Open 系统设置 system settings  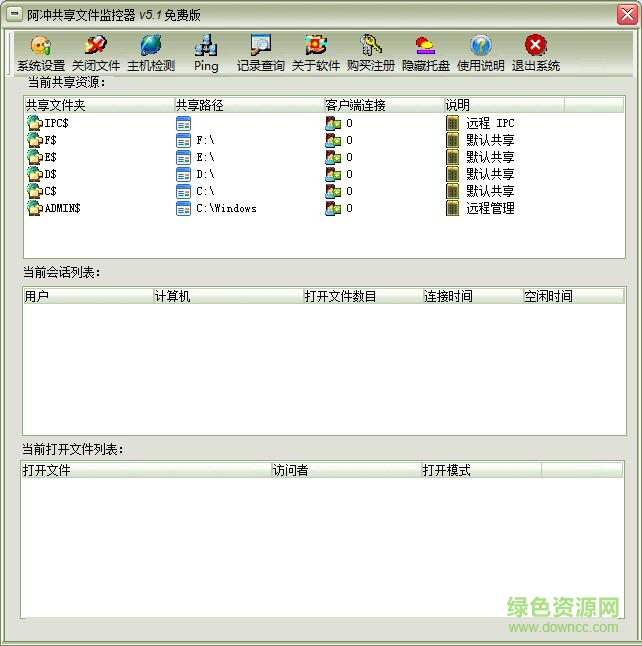point(41,53)
